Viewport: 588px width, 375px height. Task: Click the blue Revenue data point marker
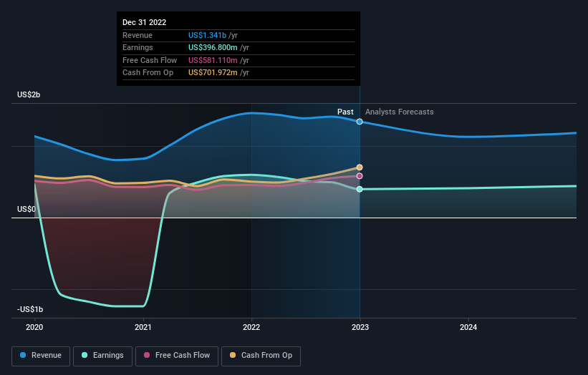tap(360, 122)
